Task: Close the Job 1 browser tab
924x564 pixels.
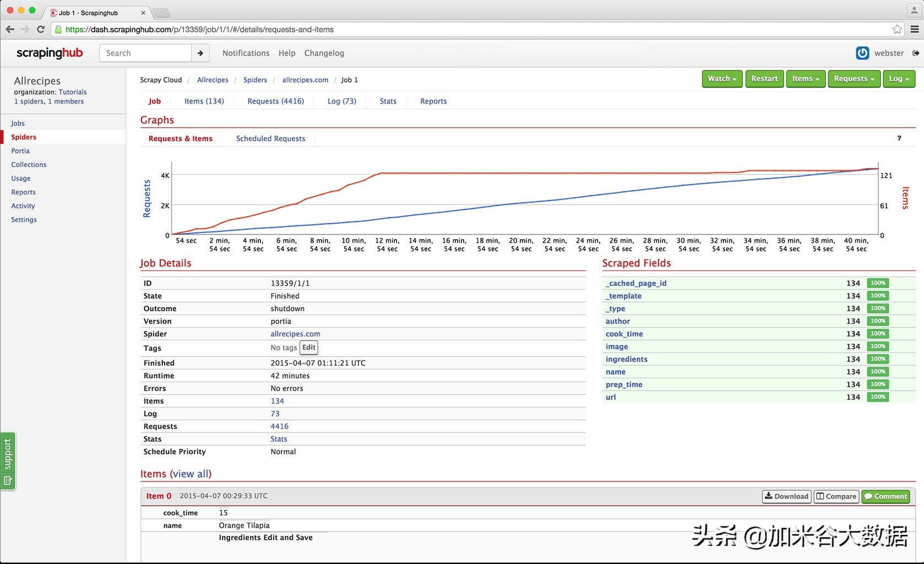Action: tap(143, 13)
